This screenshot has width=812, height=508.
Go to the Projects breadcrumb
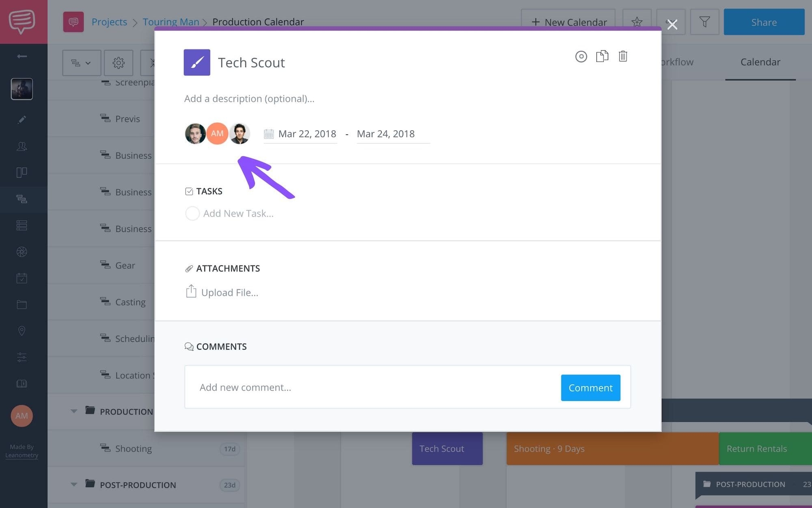click(x=109, y=22)
